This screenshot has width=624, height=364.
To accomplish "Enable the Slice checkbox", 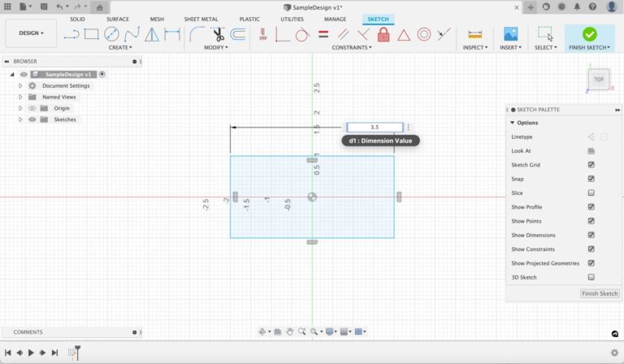I will click(x=591, y=193).
